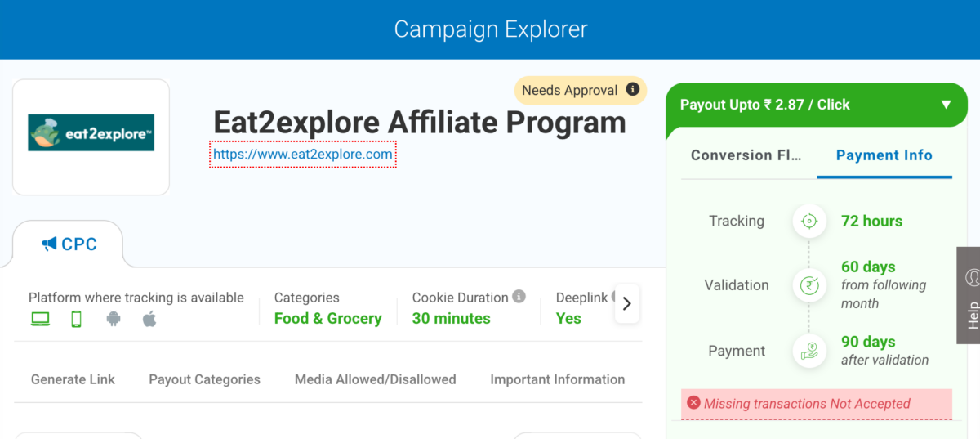This screenshot has width=980, height=439.
Task: Select the CPC tab
Action: (69, 244)
